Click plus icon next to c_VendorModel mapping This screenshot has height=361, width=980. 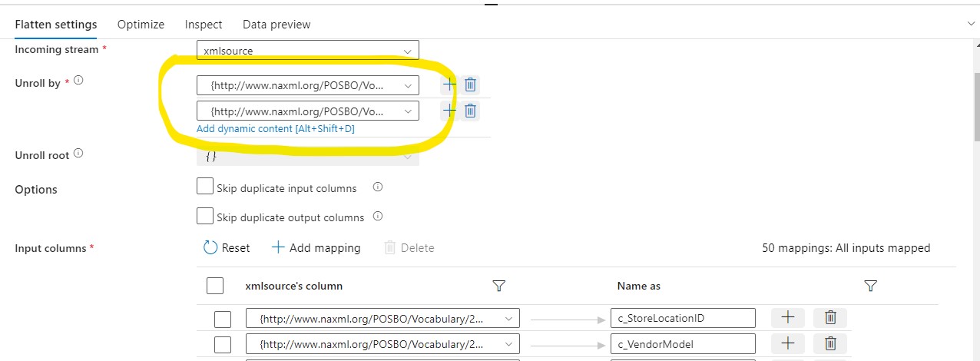(787, 344)
